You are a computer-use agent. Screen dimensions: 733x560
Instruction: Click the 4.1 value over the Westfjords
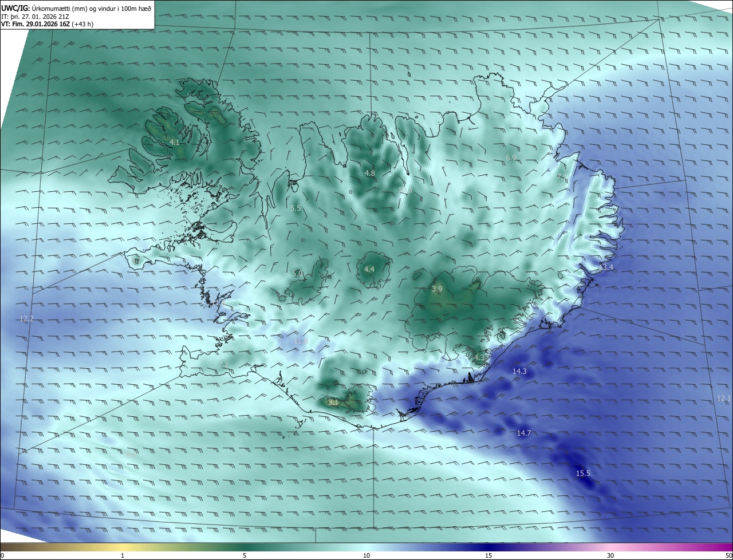(x=175, y=142)
